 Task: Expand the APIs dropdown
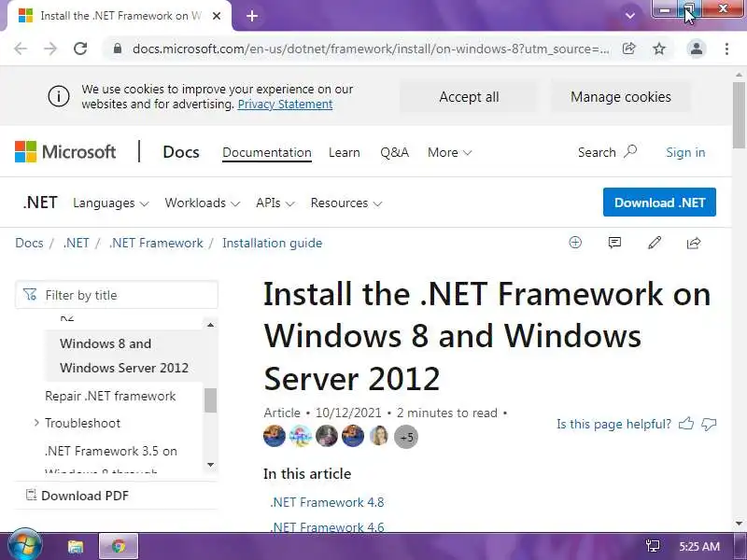point(275,203)
